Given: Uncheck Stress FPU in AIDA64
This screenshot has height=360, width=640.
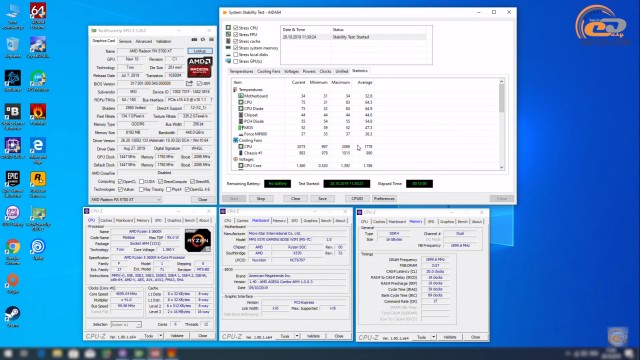Looking at the screenshot, I should [236, 35].
